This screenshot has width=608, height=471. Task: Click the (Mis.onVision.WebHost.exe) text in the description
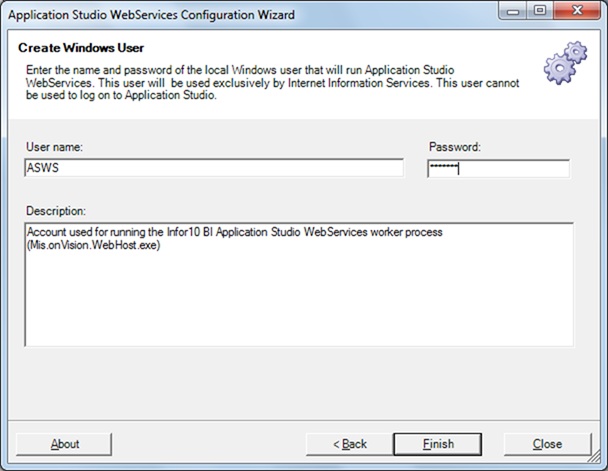(x=94, y=245)
